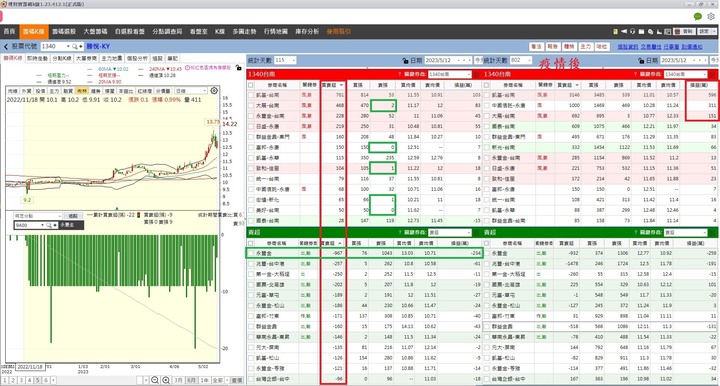The height and width of the screenshot is (386, 720).
Task: Click the 勝悅-KY stock name
Action: coord(98,46)
